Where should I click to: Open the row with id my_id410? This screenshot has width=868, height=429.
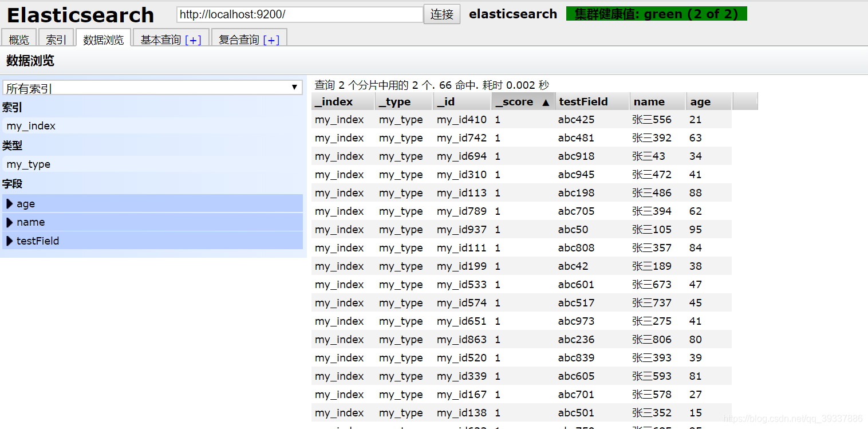[521, 120]
